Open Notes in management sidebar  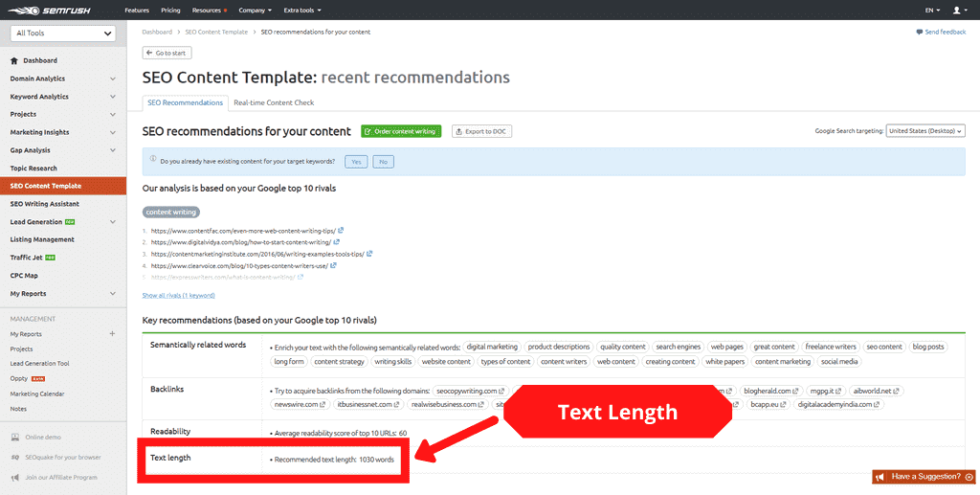(x=18, y=409)
